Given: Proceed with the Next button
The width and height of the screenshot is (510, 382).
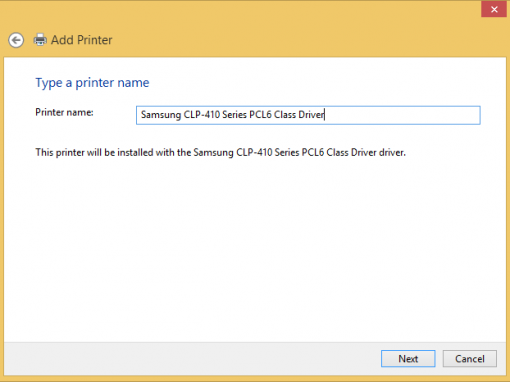Looking at the screenshot, I should pyautogui.click(x=408, y=359).
